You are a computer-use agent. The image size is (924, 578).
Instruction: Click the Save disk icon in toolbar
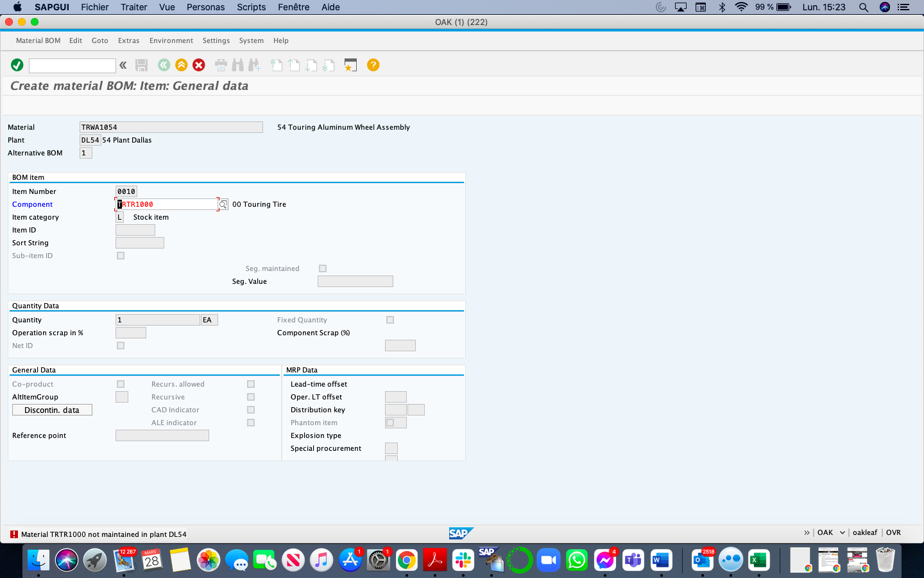142,65
